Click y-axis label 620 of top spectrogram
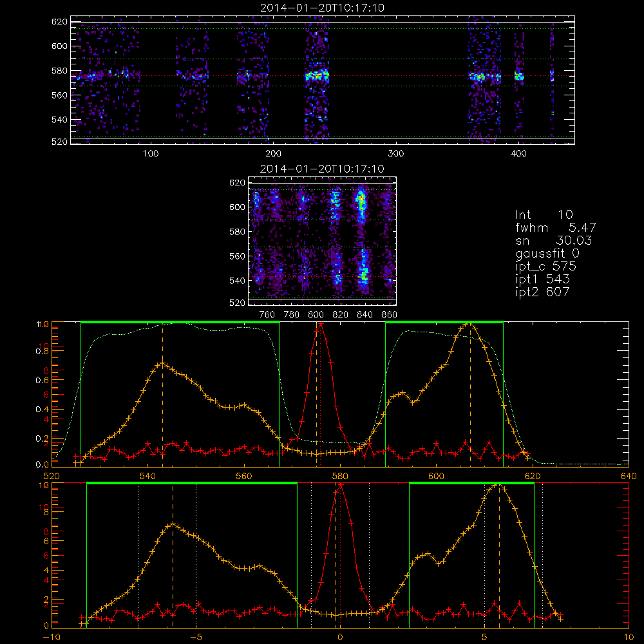This screenshot has height=644, width=644. [x=59, y=22]
